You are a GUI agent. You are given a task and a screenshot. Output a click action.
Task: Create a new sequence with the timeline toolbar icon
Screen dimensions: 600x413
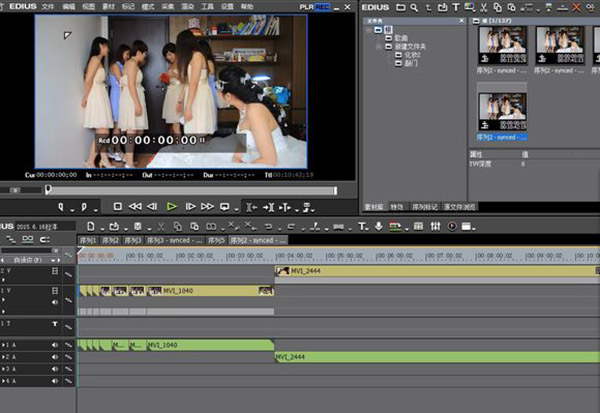pos(88,226)
